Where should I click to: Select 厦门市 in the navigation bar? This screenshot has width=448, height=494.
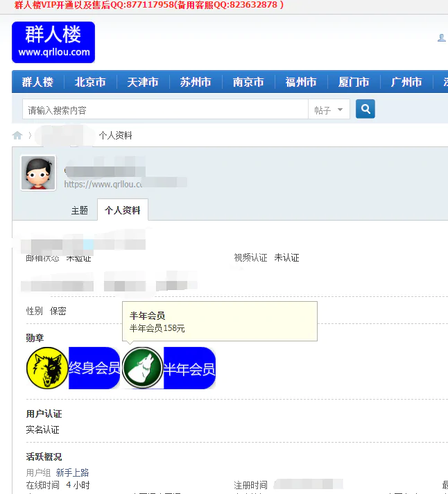coord(354,82)
